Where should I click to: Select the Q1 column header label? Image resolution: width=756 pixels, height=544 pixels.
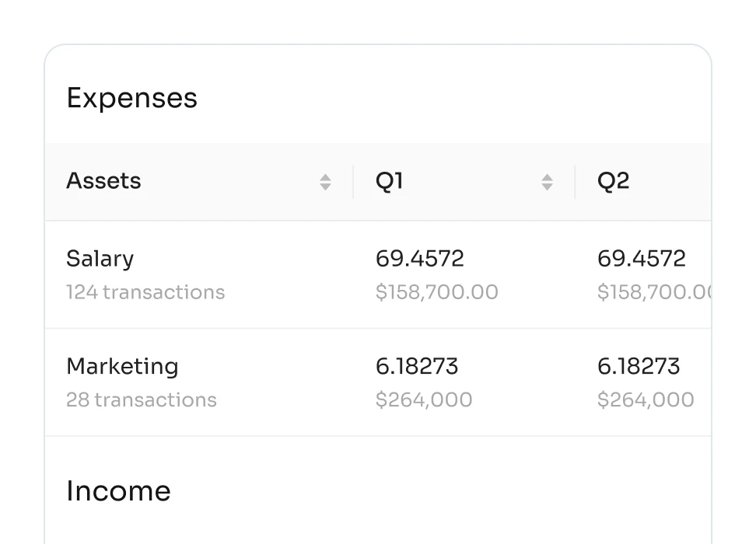click(389, 181)
